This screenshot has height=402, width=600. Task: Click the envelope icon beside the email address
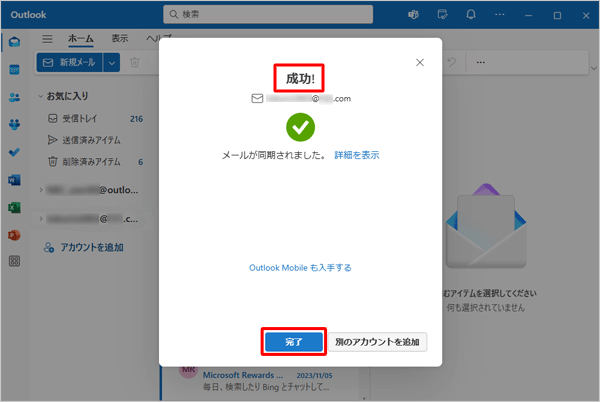click(257, 99)
